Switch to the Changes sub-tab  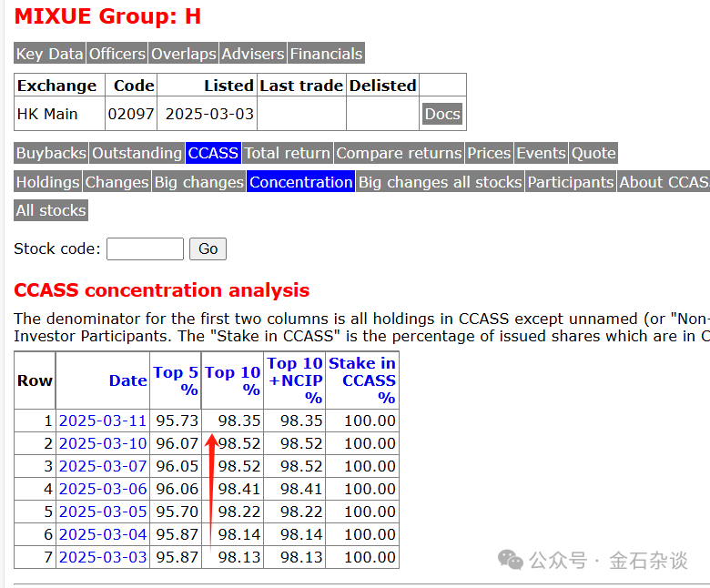point(117,182)
